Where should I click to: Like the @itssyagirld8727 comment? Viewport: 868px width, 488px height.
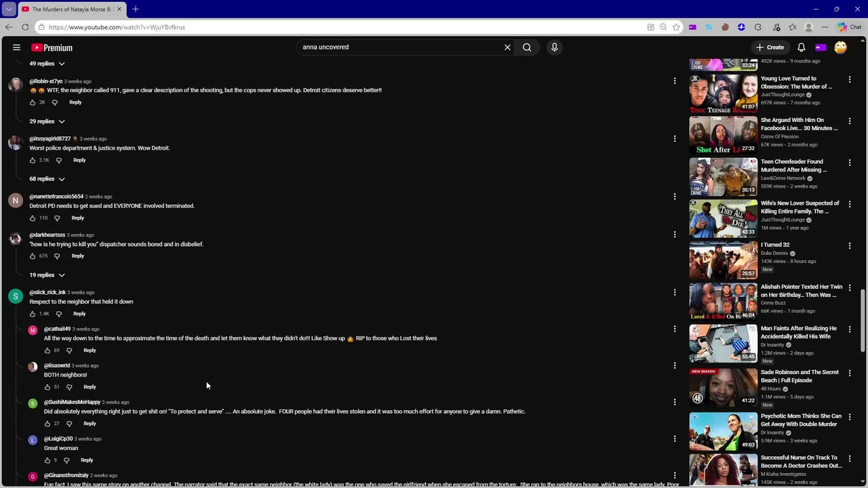point(32,161)
